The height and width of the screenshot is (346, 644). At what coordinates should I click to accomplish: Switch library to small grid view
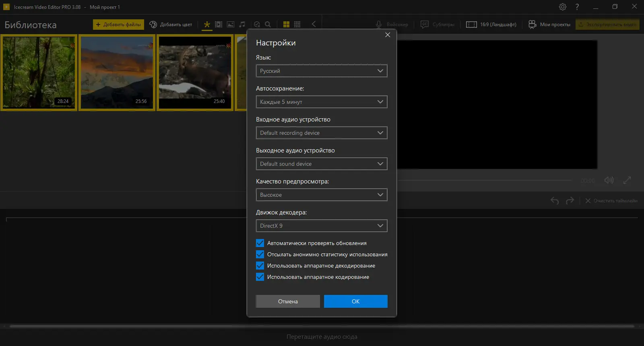tap(297, 25)
